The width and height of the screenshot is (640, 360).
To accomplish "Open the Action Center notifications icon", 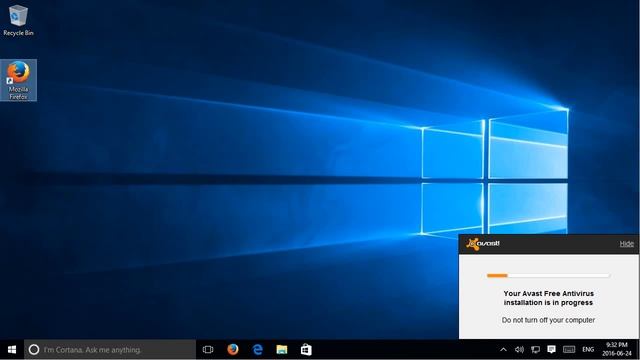I will (x=551, y=349).
